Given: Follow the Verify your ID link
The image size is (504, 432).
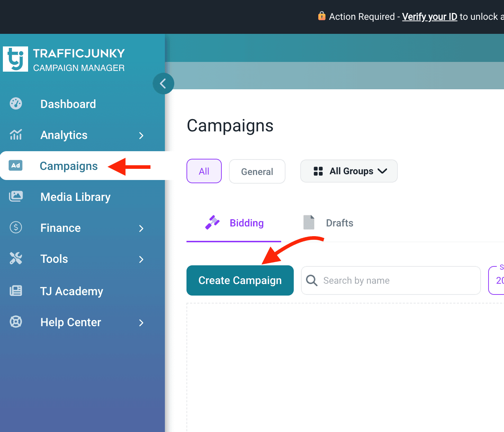Looking at the screenshot, I should click(429, 17).
